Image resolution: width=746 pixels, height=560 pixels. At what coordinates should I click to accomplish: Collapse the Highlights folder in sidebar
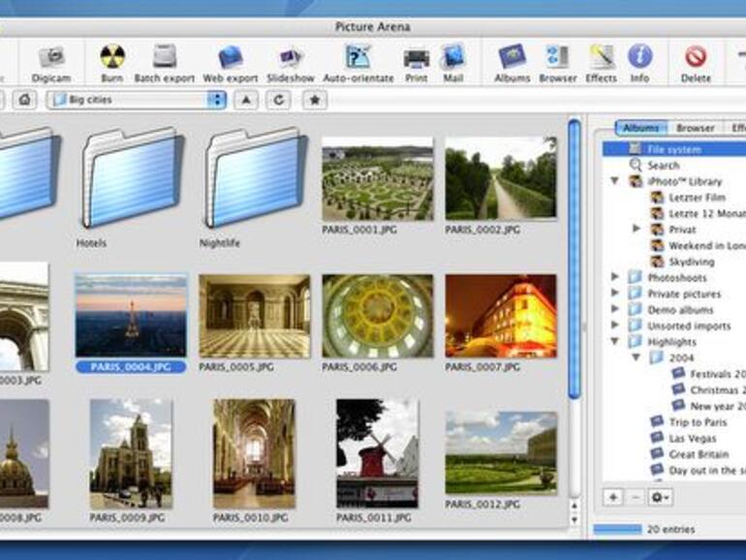click(614, 341)
